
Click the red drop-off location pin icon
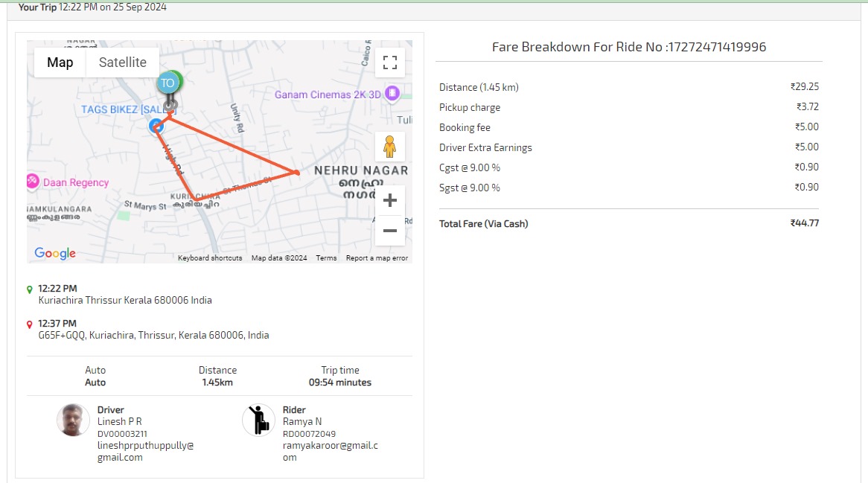tap(30, 324)
